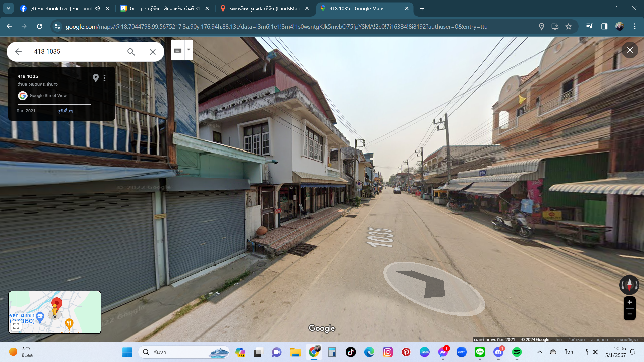This screenshot has width=644, height=362.
Task: Open site information icon in address bar
Action: 57,26
